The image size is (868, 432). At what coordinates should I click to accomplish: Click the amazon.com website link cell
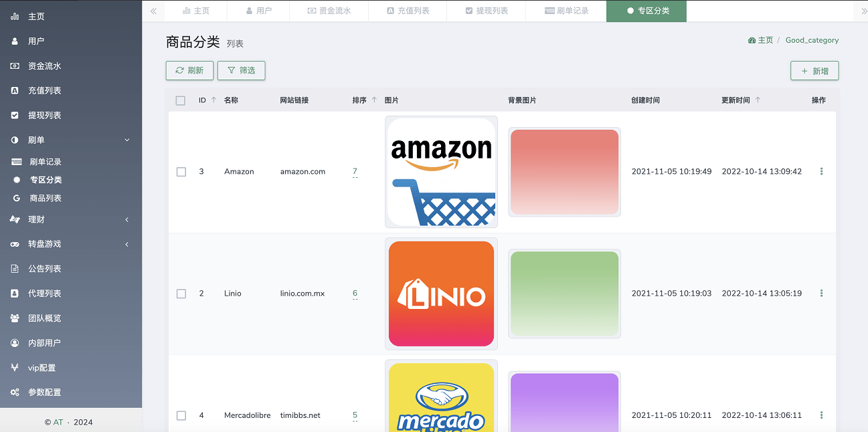coord(302,172)
